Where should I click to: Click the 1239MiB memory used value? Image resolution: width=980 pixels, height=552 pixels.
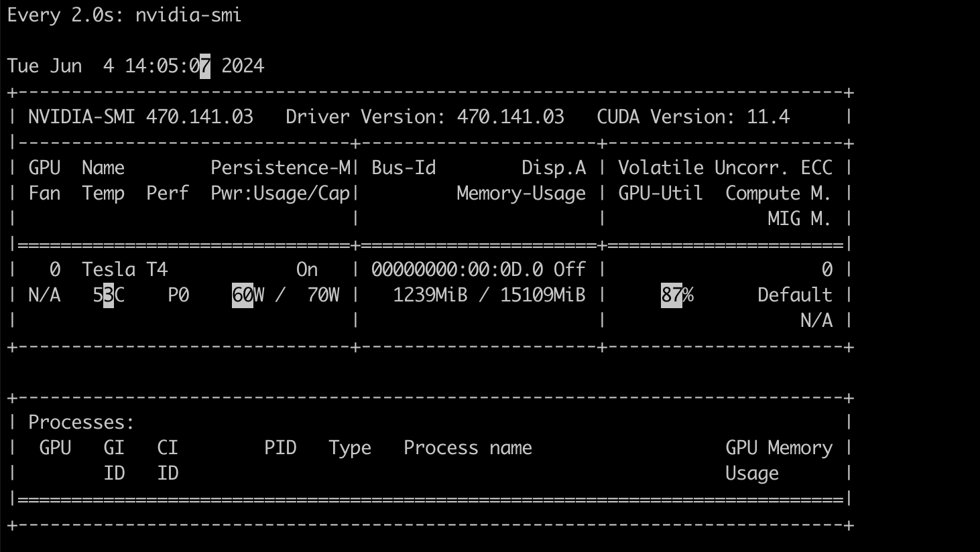click(430, 295)
